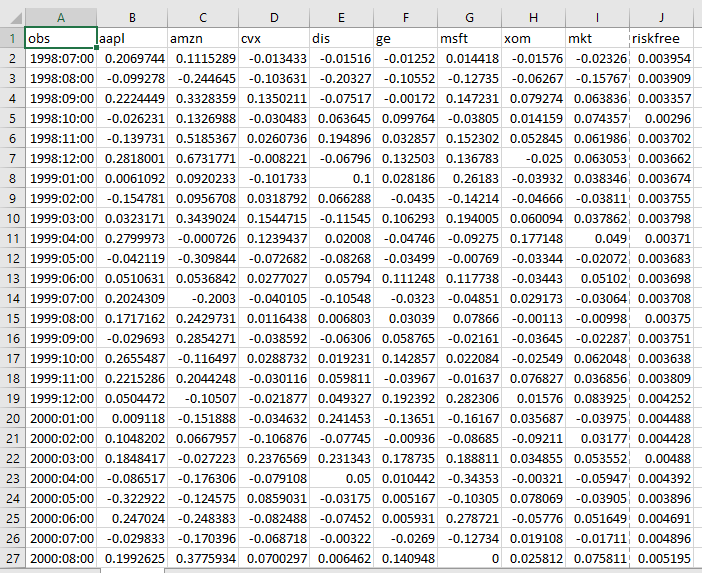Select the cell containing 0.136783

point(469,158)
